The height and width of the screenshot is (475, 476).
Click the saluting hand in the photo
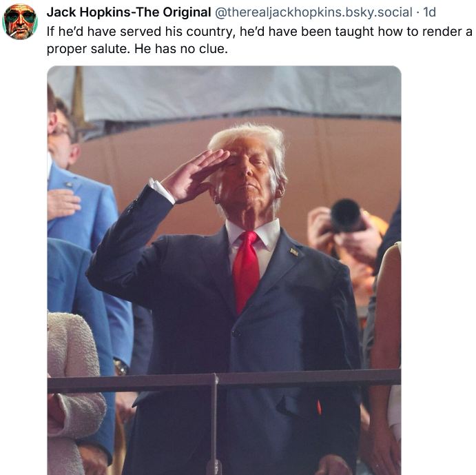(x=195, y=174)
